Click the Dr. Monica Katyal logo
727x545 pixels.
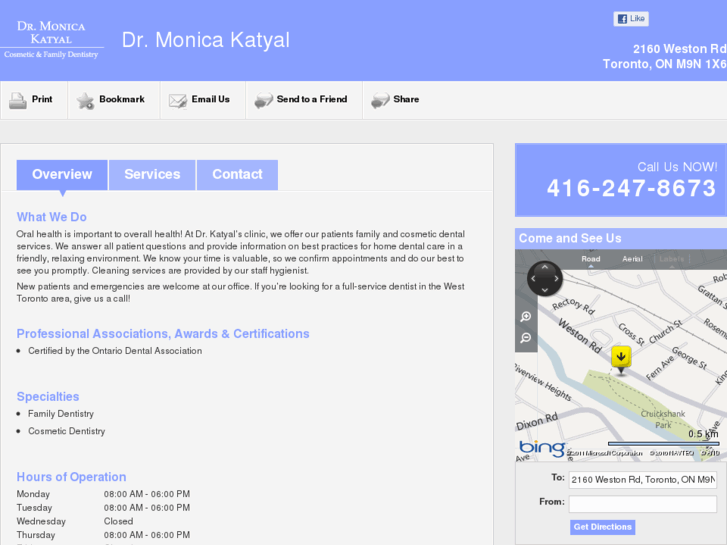(x=51, y=39)
